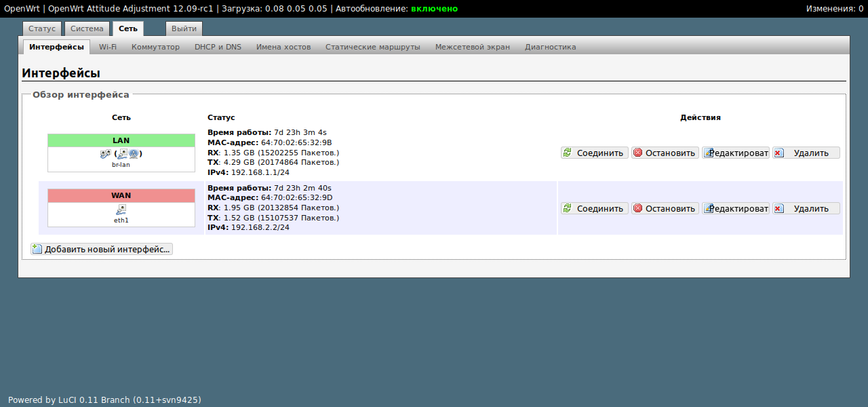Open the Имена хостов subtab
Screen dimensions: 868x407
[x=283, y=47]
